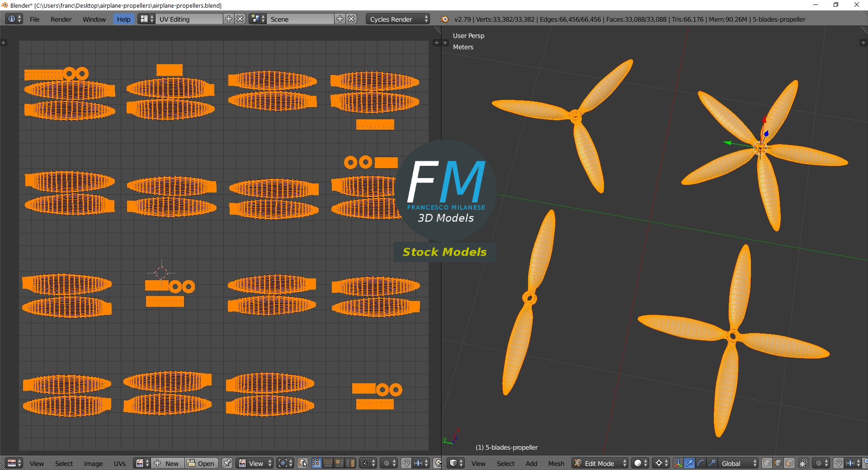Viewport: 868px width, 470px height.
Task: Open UV editor proportional editing dropdown
Action: pos(389,463)
